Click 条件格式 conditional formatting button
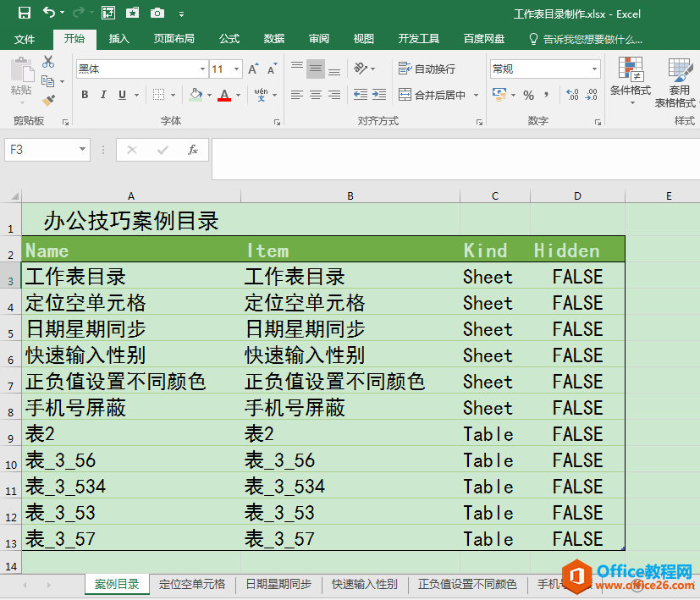Screen dimensions: 700x600 coord(631,81)
